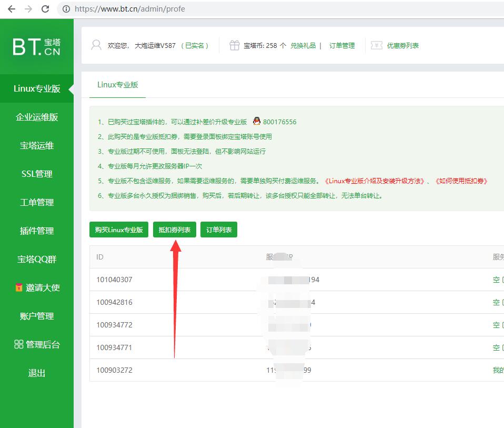Open 企业运维版 in the sidebar

click(37, 117)
